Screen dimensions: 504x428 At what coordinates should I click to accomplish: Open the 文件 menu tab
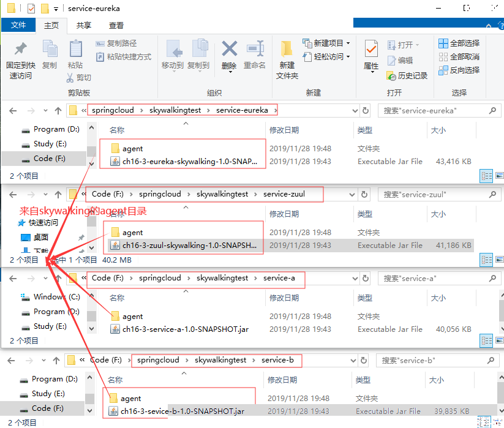point(18,25)
